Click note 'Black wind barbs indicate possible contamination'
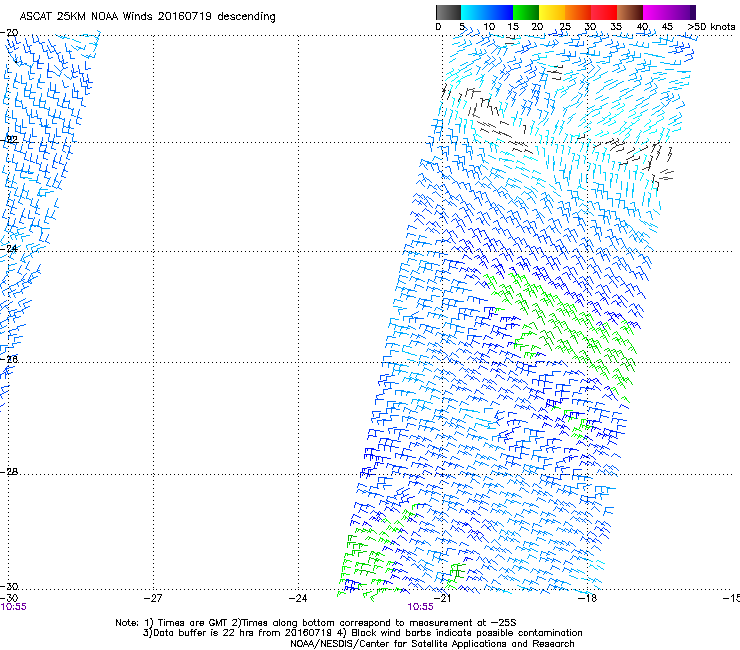Image resolution: width=740 pixels, height=650 pixels. point(467,633)
